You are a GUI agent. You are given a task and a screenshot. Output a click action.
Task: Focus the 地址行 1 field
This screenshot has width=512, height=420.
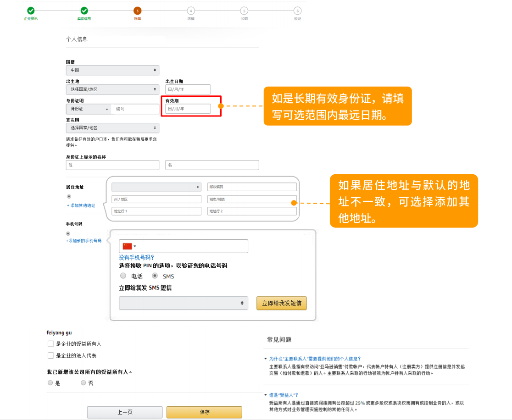point(156,211)
